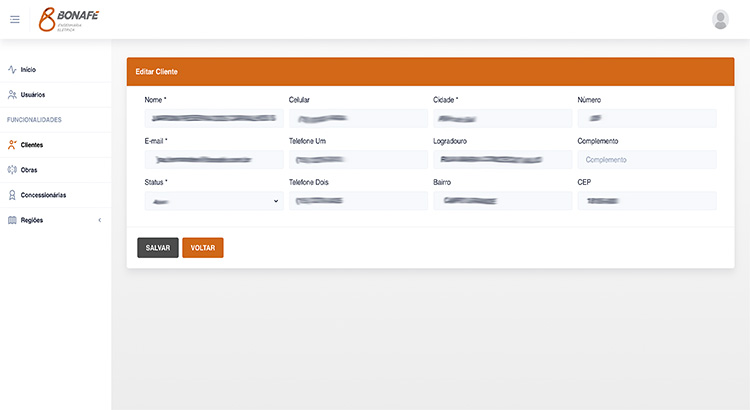Image resolution: width=750 pixels, height=410 pixels.
Task: Focus the Telefone Um field
Action: 358,160
